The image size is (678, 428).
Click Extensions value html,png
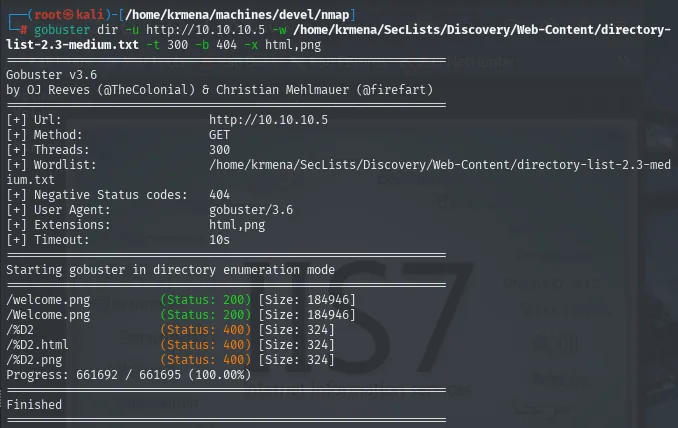click(x=237, y=225)
